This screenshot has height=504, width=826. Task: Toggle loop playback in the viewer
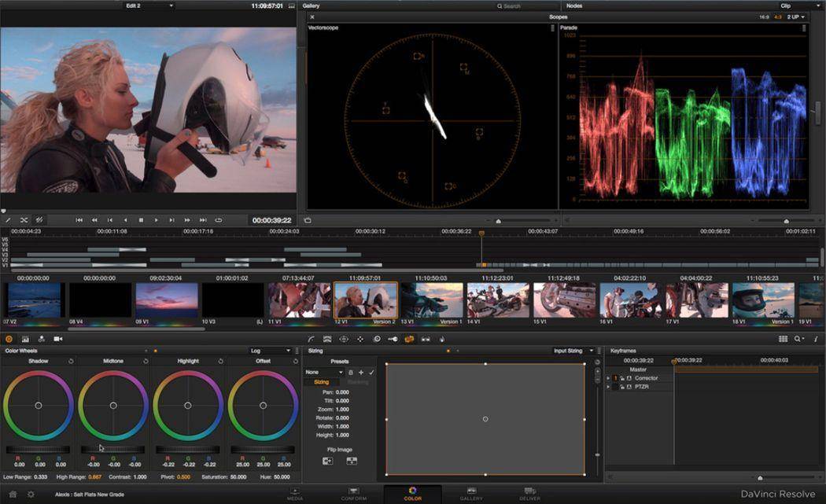[x=218, y=220]
